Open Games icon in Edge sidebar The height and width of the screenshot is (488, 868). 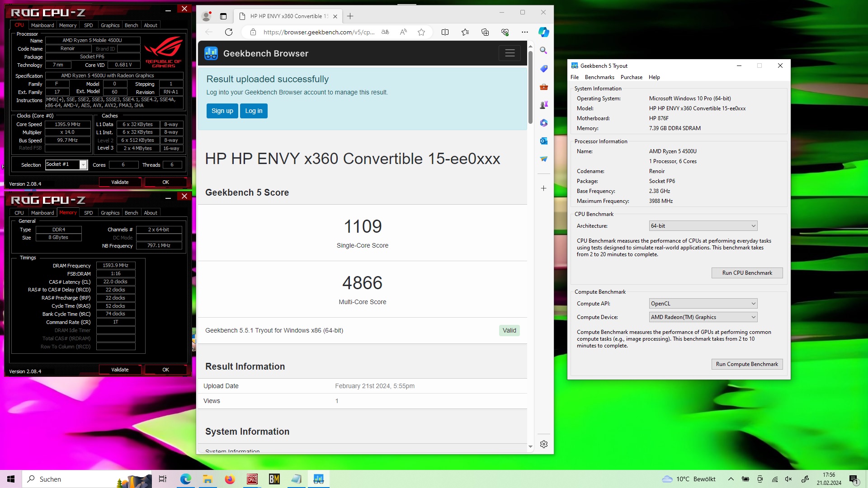click(x=544, y=105)
